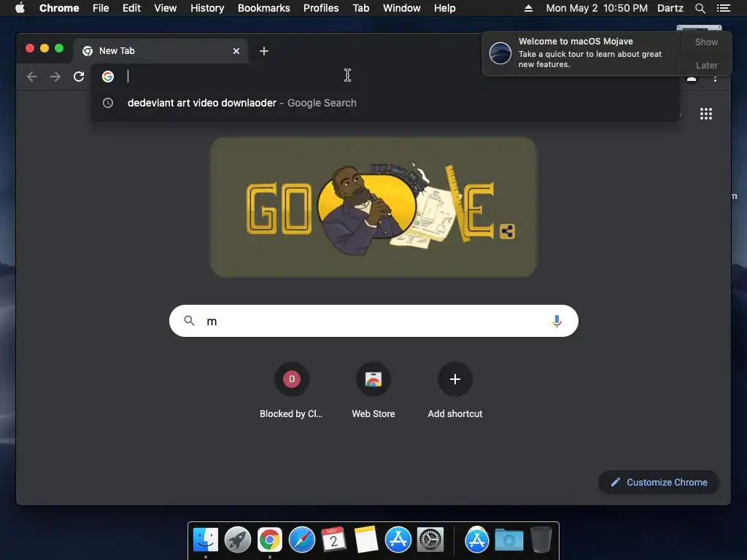
Task: Open Launchpad from the Dock
Action: coord(238,540)
